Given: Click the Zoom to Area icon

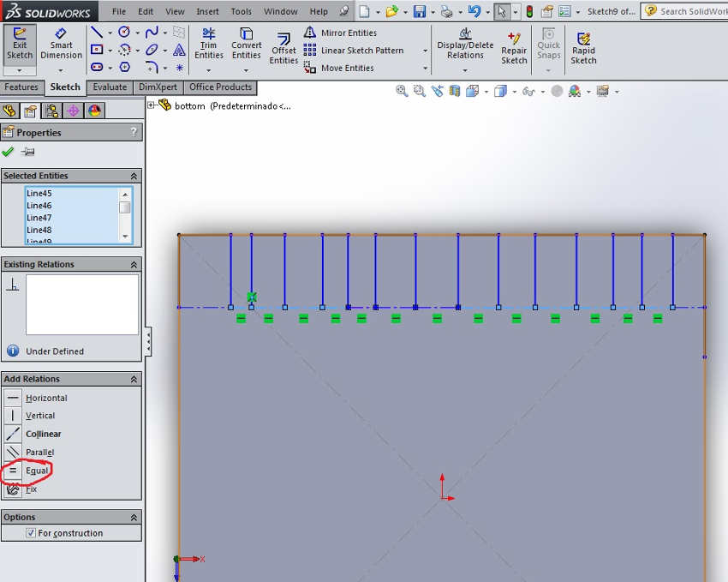Looking at the screenshot, I should point(420,91).
